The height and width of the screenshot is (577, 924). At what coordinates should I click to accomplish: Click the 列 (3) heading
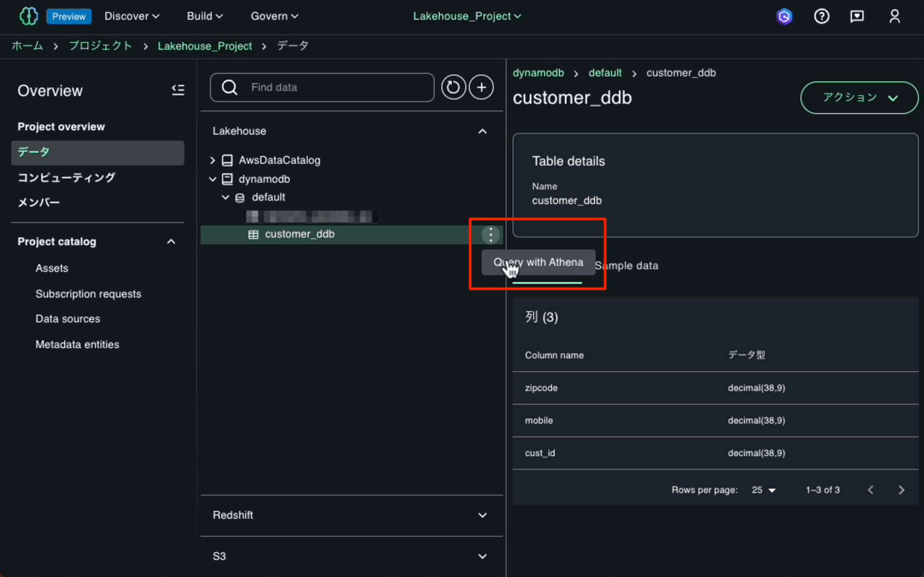(x=541, y=317)
